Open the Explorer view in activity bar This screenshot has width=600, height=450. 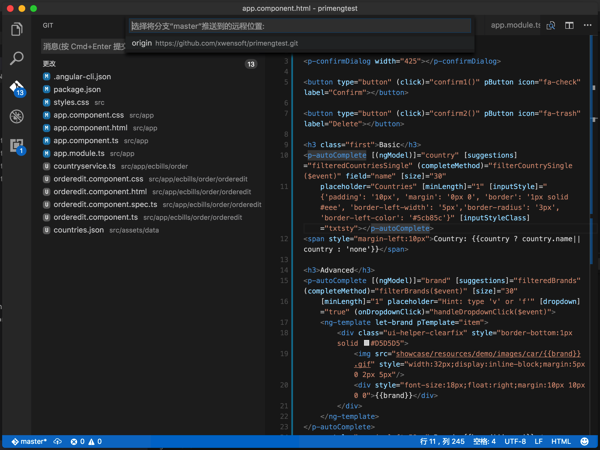(x=16, y=29)
